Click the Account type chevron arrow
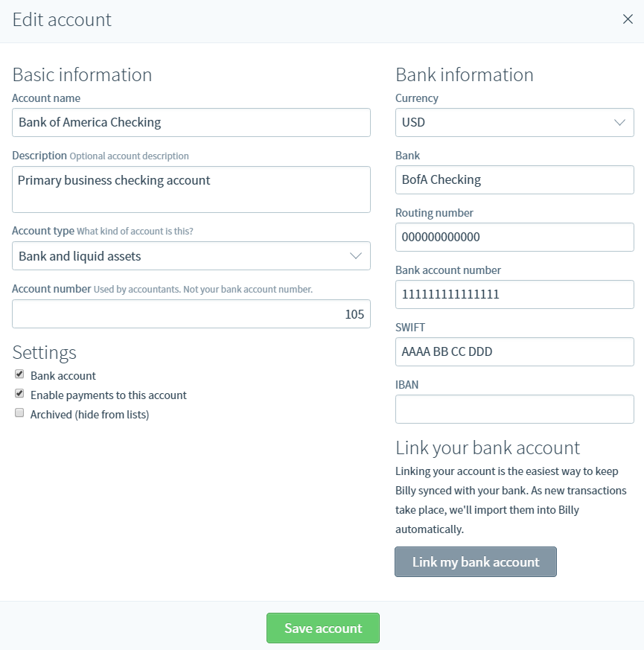The width and height of the screenshot is (644, 650). click(355, 256)
